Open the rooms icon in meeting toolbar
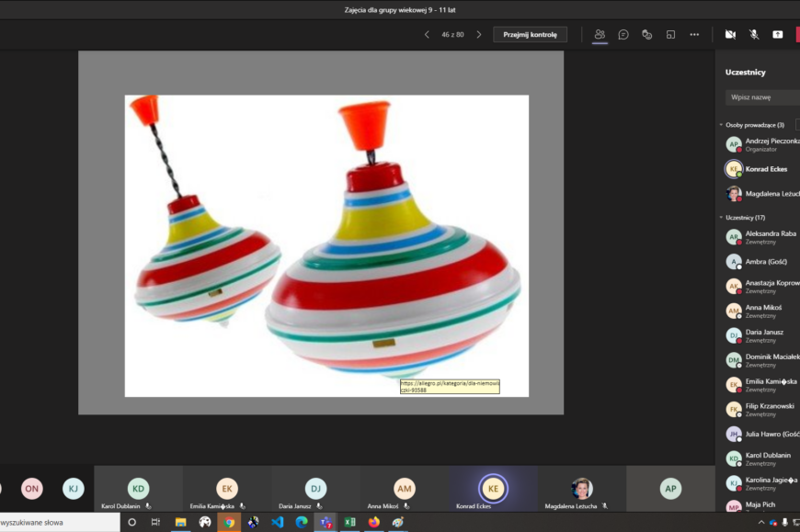The width and height of the screenshot is (800, 532). (x=670, y=35)
